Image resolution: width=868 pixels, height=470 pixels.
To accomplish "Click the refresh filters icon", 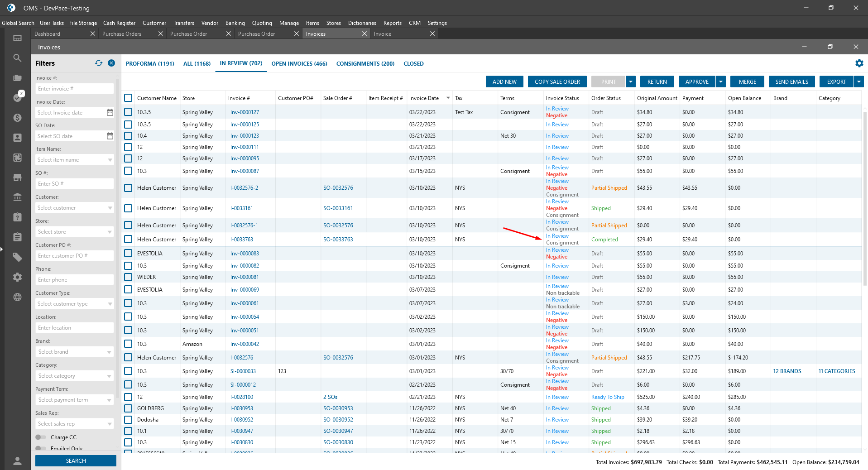I will tap(99, 63).
